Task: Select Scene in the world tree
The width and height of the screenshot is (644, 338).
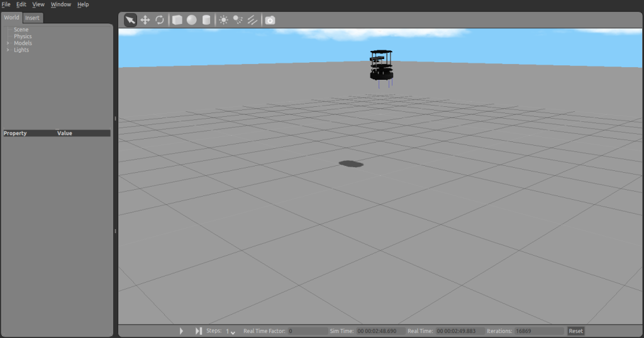Action: (x=21, y=30)
